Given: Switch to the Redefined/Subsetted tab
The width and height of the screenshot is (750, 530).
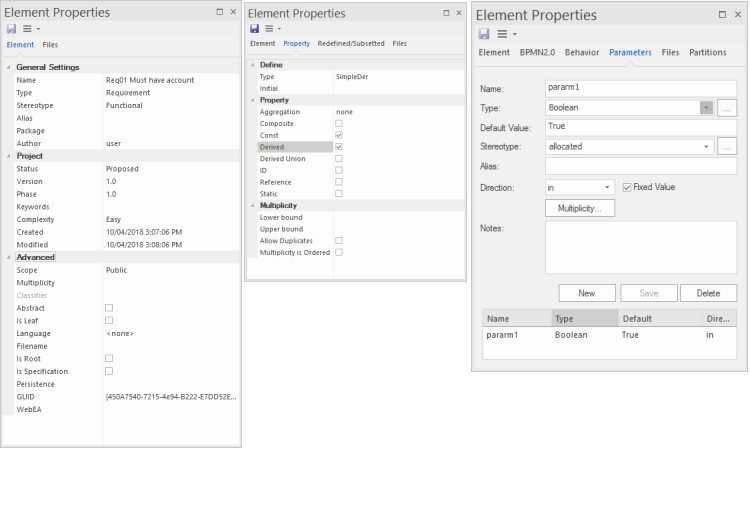Looking at the screenshot, I should coord(350,44).
